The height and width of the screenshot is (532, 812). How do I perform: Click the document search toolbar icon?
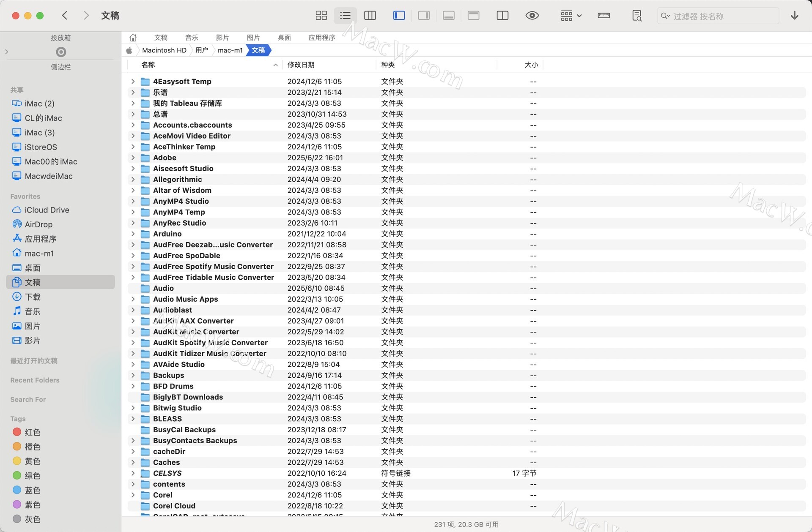coord(636,16)
